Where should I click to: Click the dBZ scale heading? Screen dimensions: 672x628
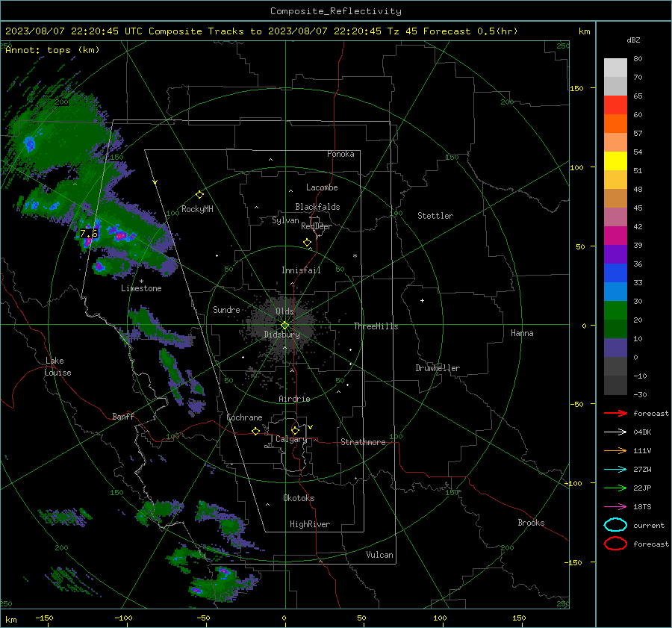pyautogui.click(x=633, y=40)
